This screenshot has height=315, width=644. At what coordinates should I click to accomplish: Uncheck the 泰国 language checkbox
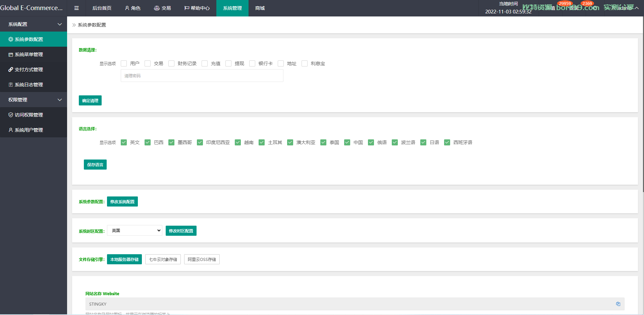(x=323, y=142)
